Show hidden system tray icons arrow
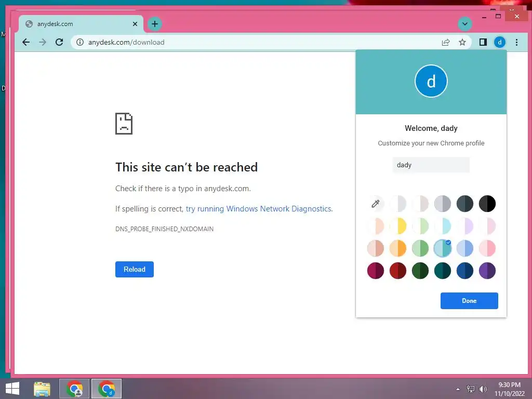The height and width of the screenshot is (399, 532). pyautogui.click(x=458, y=389)
